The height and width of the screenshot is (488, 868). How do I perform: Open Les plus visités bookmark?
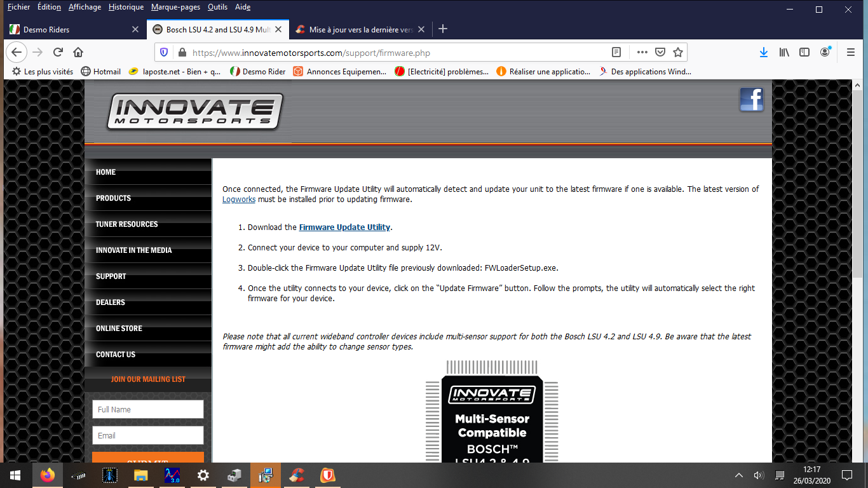43,72
